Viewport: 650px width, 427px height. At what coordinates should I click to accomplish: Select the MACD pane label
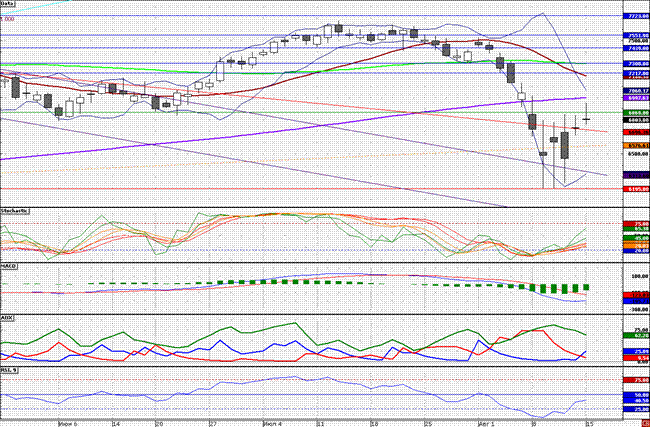pyautogui.click(x=9, y=266)
